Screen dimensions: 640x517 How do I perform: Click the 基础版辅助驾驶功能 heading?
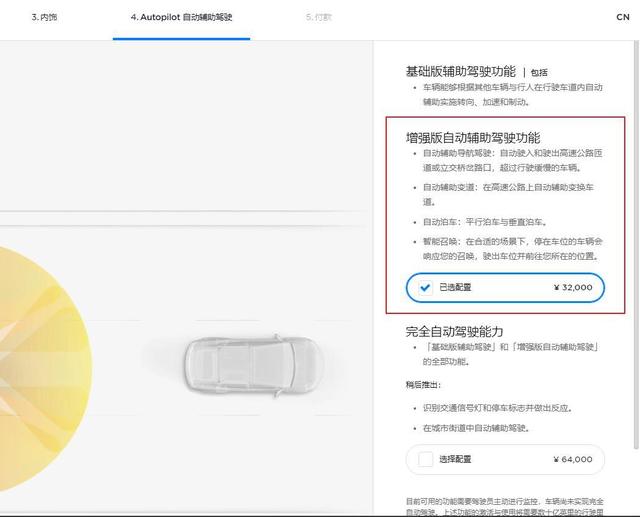460,72
